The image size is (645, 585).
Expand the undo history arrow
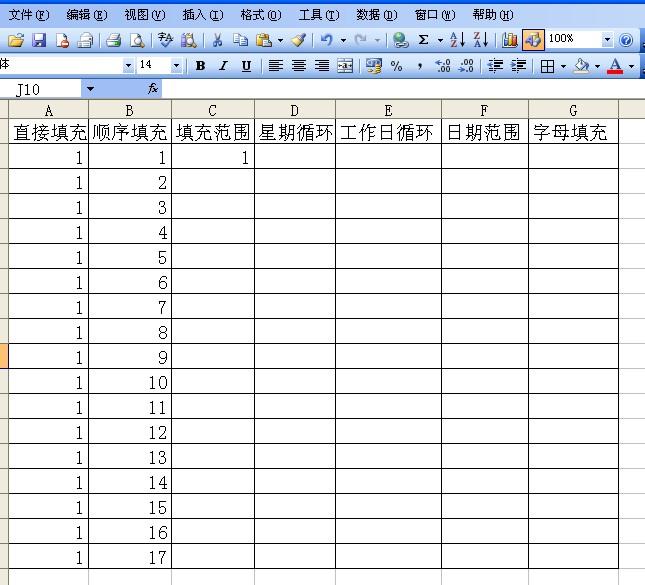tap(343, 40)
